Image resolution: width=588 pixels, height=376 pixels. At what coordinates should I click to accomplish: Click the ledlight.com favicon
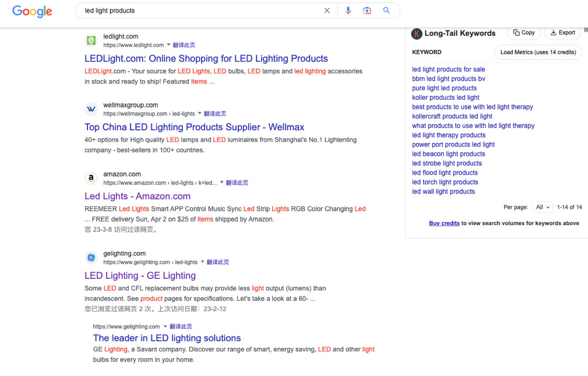click(x=91, y=41)
